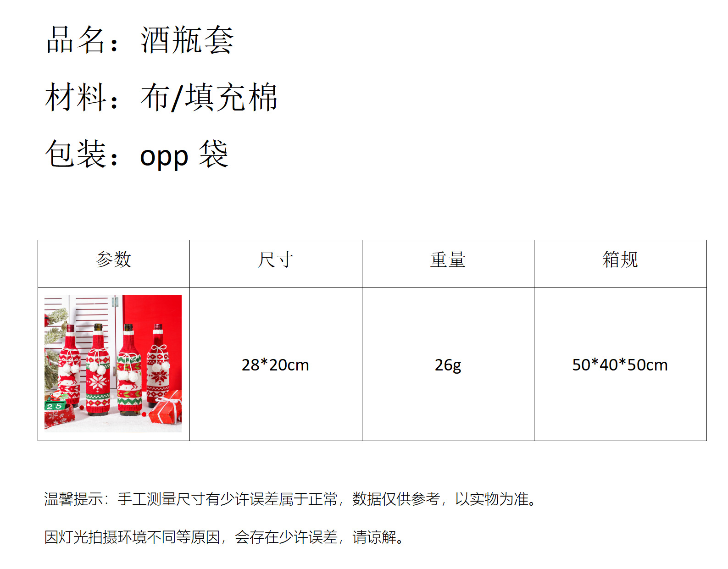Click the 26g weight value
Screen dimensions: 728x569
pyautogui.click(x=448, y=365)
